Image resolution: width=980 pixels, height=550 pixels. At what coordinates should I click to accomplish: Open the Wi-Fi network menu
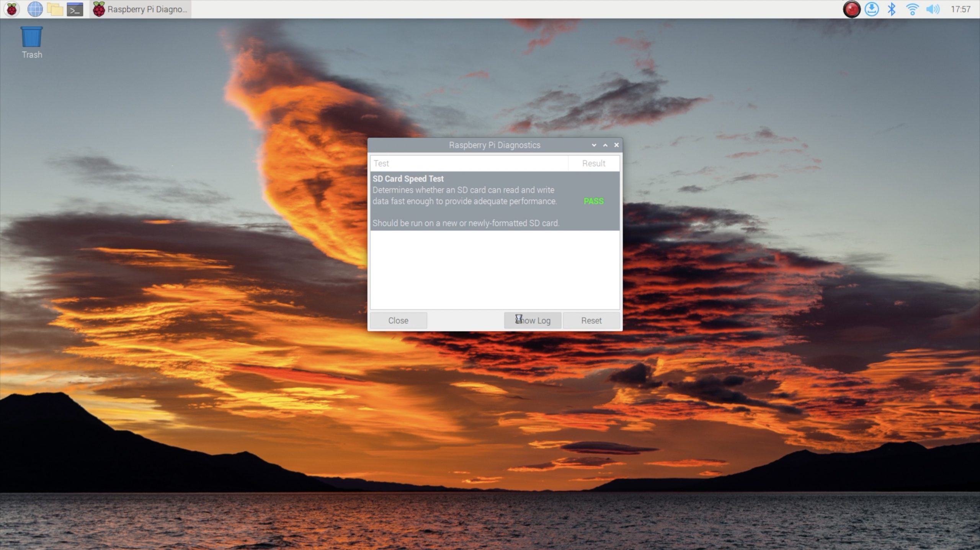click(x=912, y=9)
